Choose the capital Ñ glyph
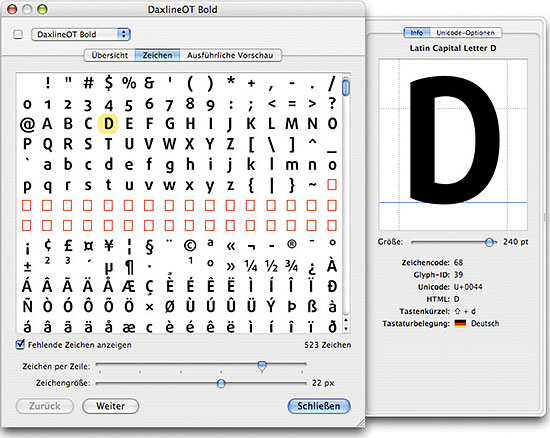550x438 pixels. click(x=27, y=305)
